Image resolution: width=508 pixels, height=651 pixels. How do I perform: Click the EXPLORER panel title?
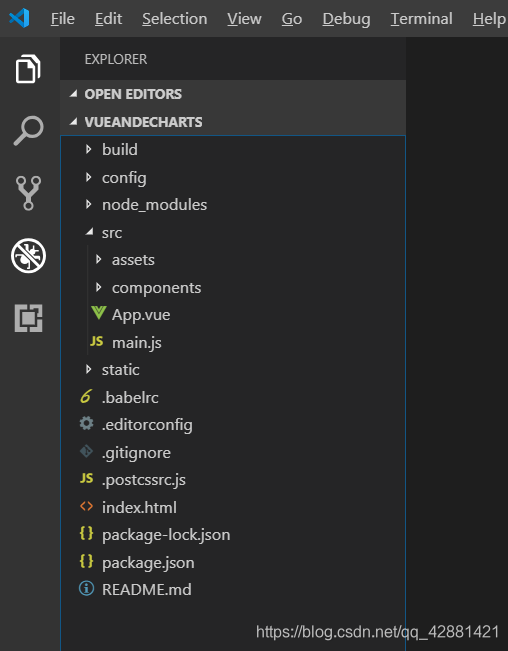pos(116,59)
